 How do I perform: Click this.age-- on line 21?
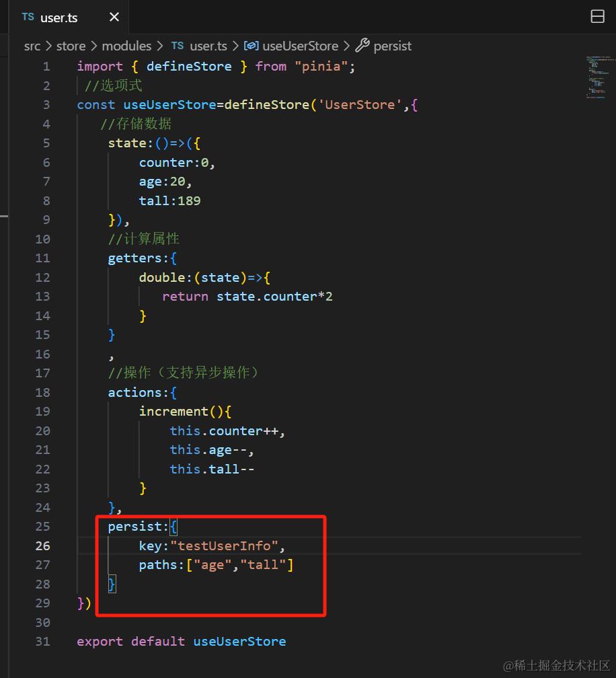[x=208, y=450]
